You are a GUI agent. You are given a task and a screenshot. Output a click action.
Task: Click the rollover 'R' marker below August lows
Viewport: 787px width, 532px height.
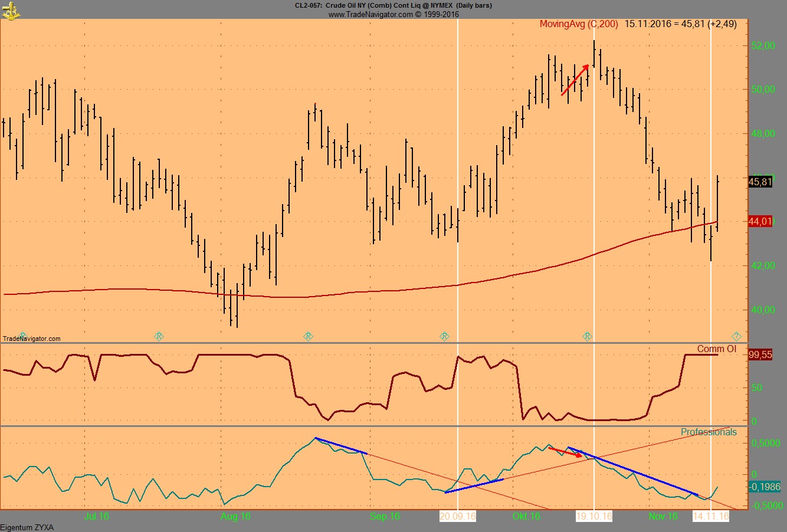[x=307, y=336]
